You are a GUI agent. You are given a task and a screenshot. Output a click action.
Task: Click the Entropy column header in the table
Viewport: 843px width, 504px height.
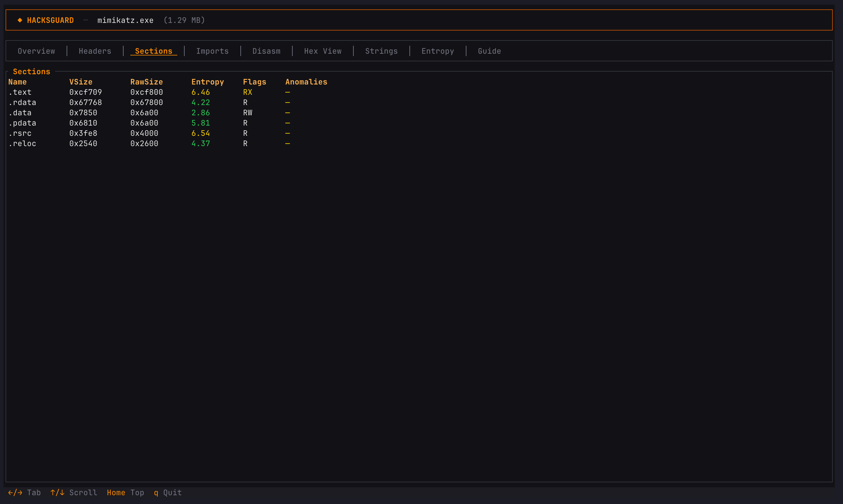click(208, 82)
